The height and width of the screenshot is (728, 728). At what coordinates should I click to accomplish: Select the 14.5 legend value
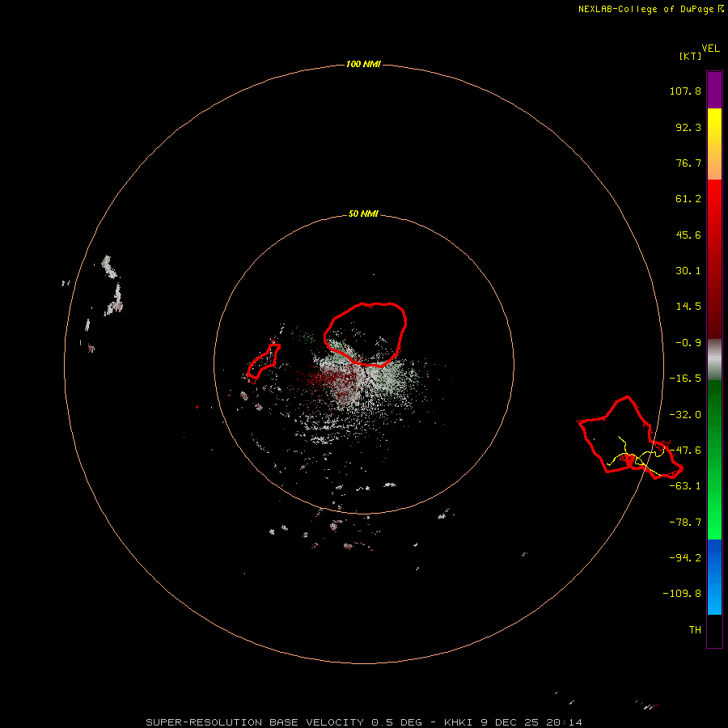point(688,307)
